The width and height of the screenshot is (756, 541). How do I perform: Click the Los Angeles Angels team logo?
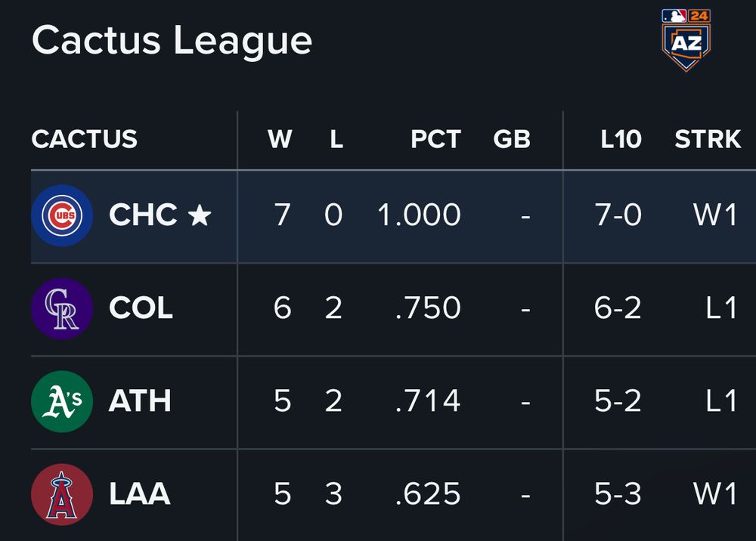pyautogui.click(x=62, y=494)
